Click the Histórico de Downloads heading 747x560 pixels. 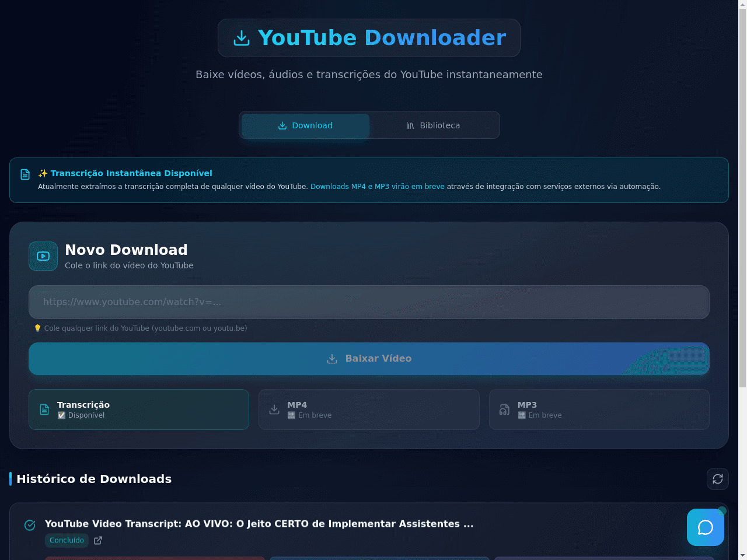coord(94,479)
